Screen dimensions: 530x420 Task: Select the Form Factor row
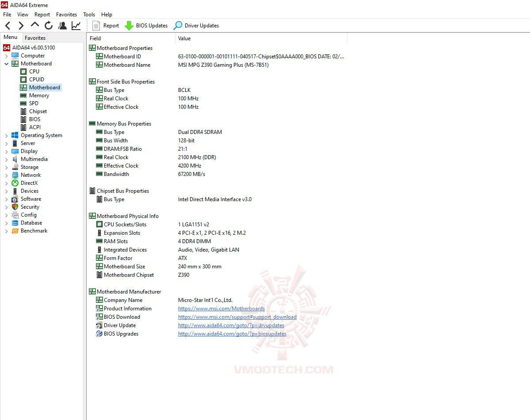point(216,258)
